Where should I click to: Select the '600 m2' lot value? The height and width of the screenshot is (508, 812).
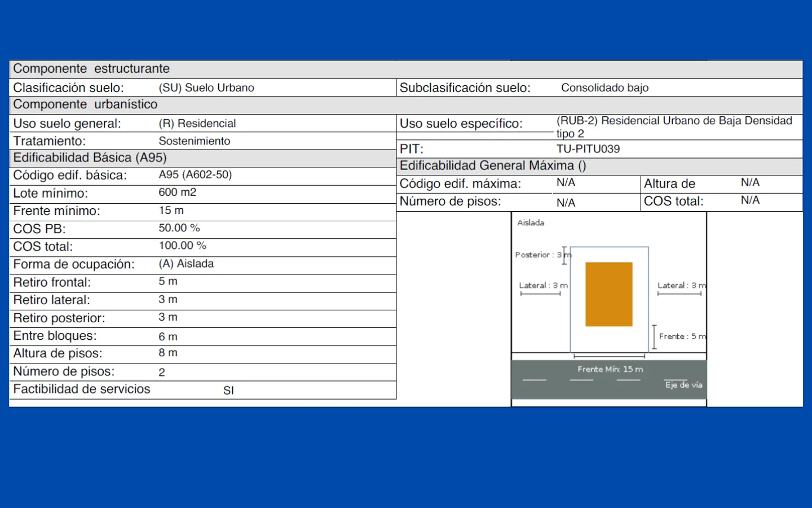178,192
